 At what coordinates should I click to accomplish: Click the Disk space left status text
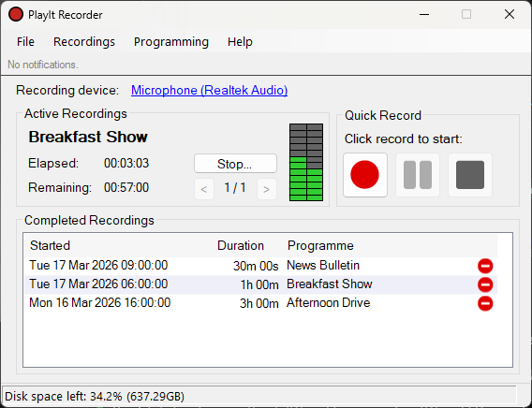click(x=95, y=396)
